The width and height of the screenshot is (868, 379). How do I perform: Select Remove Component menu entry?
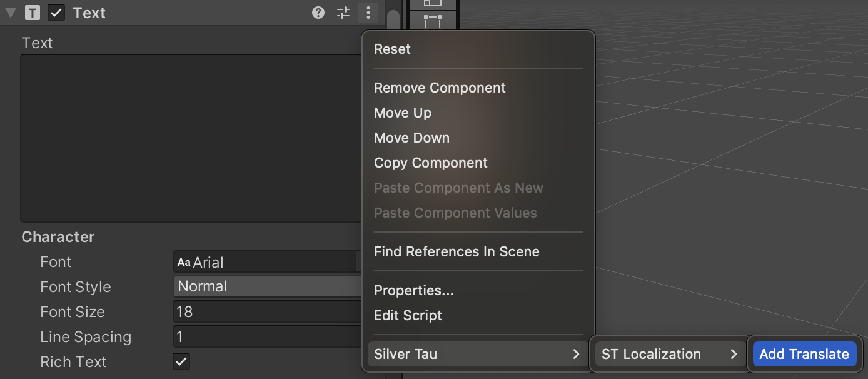(x=440, y=88)
